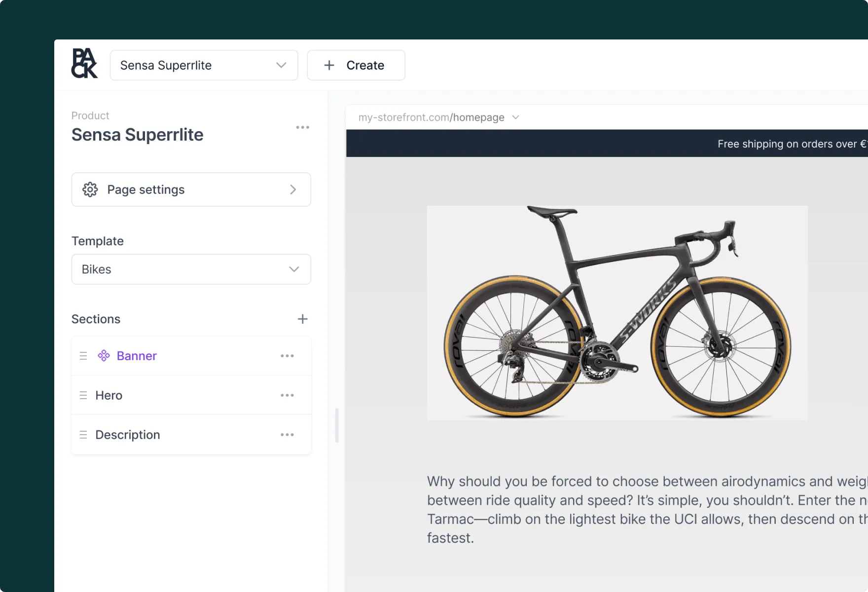Open Hero section options menu
The height and width of the screenshot is (592, 868).
point(287,395)
